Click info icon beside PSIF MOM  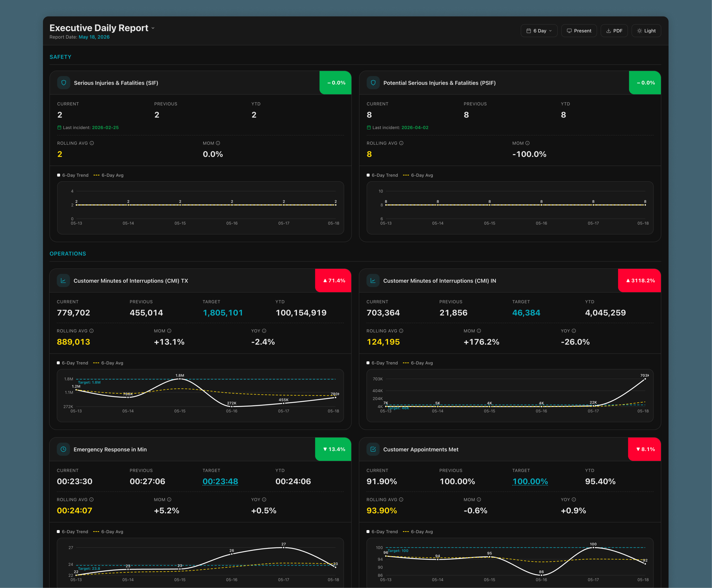tap(528, 143)
